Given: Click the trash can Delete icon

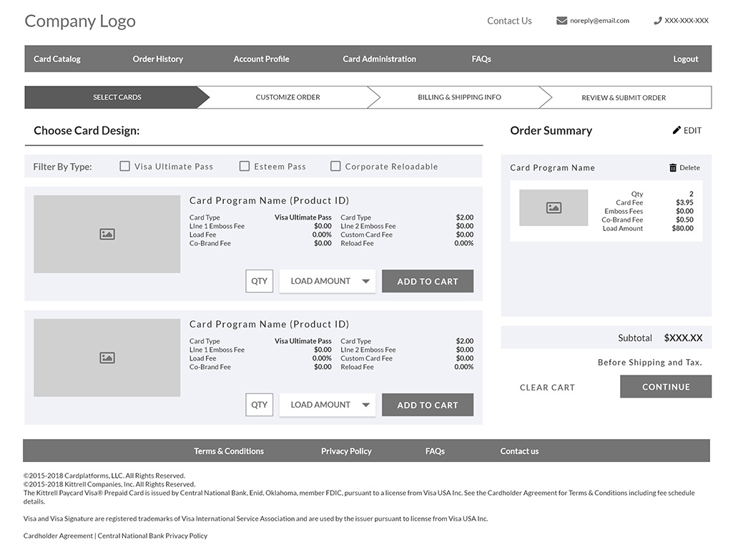Looking at the screenshot, I should pos(673,167).
